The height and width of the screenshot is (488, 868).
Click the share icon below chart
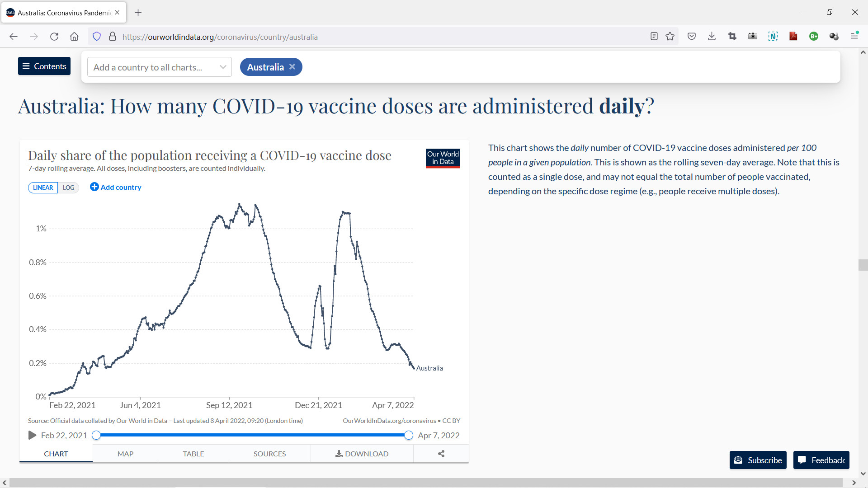(x=441, y=454)
